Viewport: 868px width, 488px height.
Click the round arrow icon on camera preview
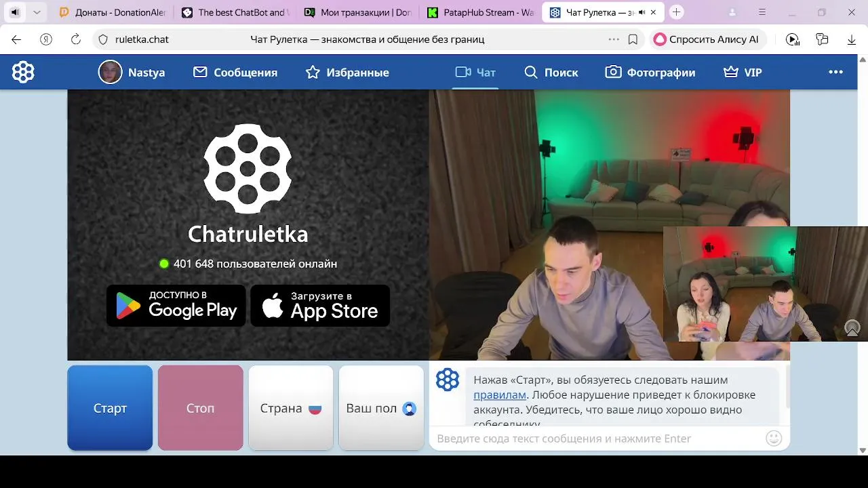(x=852, y=328)
